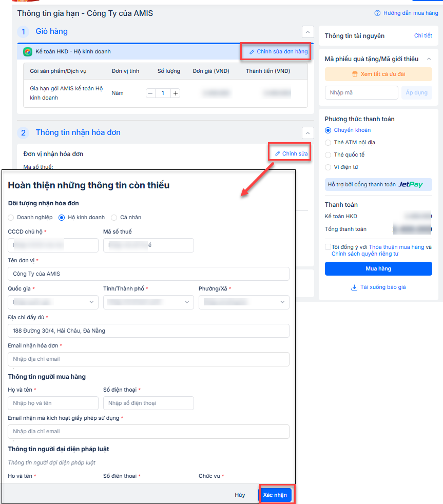Screen dimensions: 443x504
Task: Collapse the Mã phiếu quà tặng panel
Action: pyautogui.click(x=429, y=59)
